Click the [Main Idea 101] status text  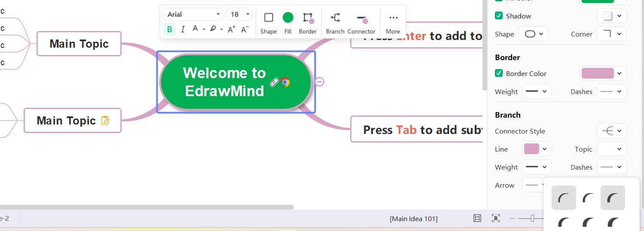click(414, 219)
